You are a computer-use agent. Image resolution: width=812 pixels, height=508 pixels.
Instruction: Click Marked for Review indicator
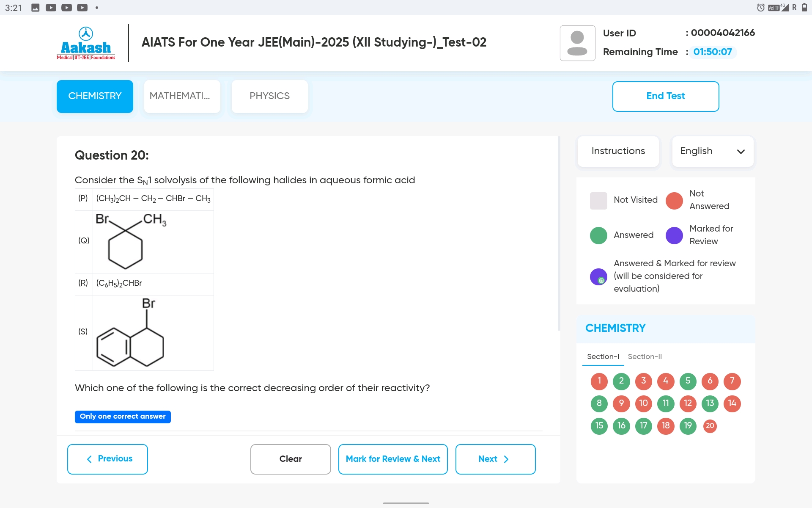pyautogui.click(x=675, y=235)
